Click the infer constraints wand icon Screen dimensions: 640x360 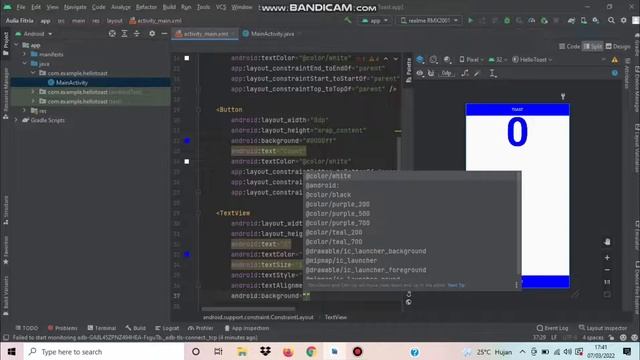tap(477, 73)
